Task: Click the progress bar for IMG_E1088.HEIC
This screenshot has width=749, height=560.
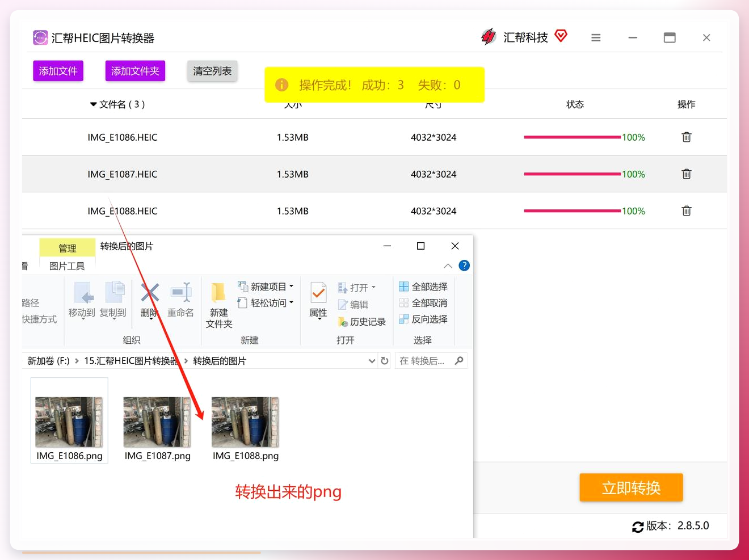Action: tap(572, 211)
